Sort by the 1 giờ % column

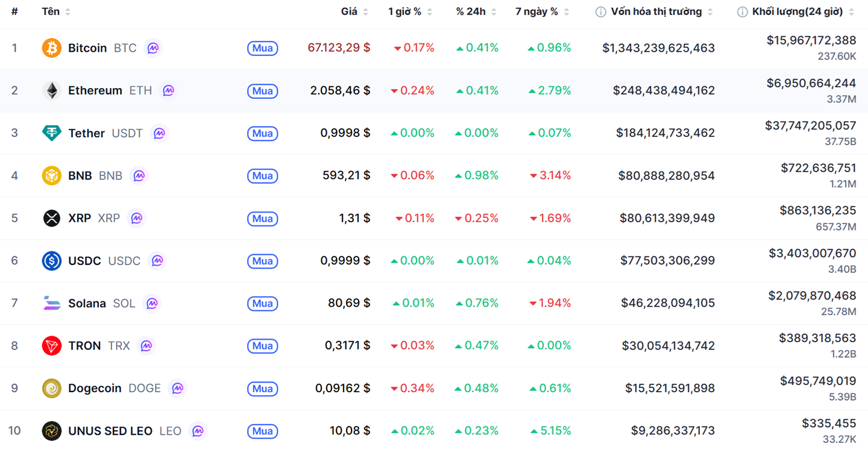[404, 12]
